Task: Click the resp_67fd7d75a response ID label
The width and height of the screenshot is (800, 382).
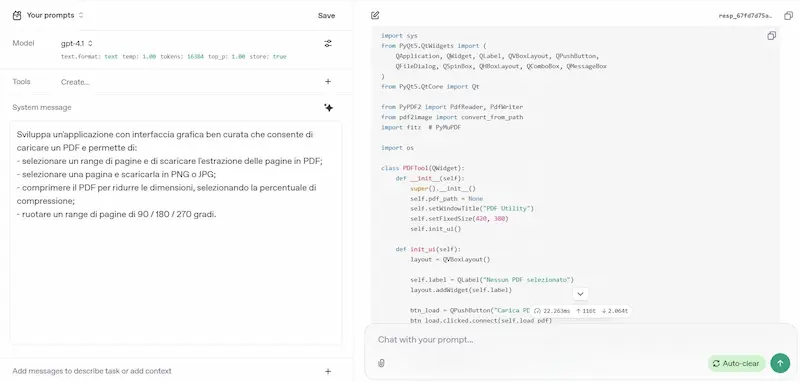Action: 745,16
